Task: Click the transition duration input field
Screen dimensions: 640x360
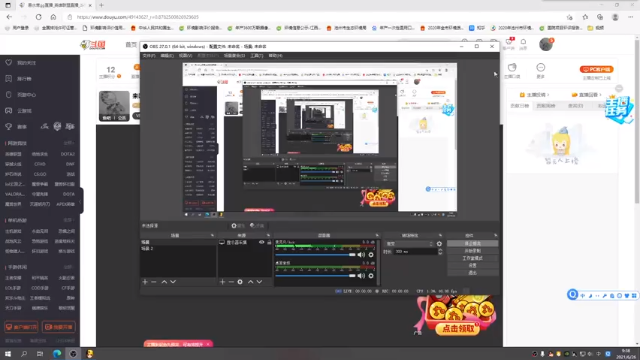Action: click(x=416, y=252)
